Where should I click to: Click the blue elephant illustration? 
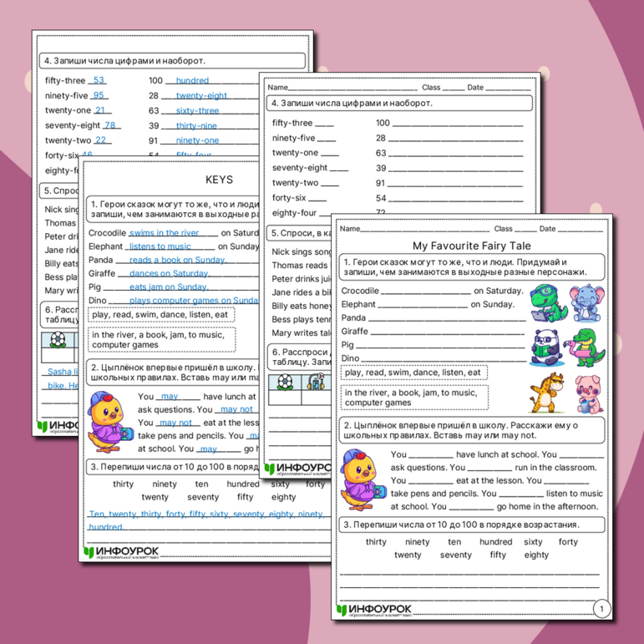coord(587,302)
